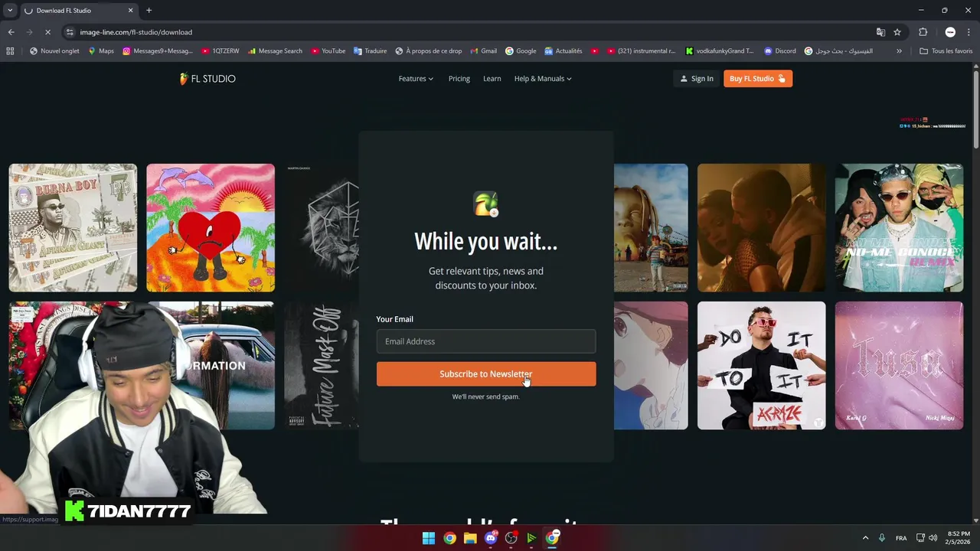Bookmark this page with star icon
Screen dimensions: 980x551
point(897,32)
